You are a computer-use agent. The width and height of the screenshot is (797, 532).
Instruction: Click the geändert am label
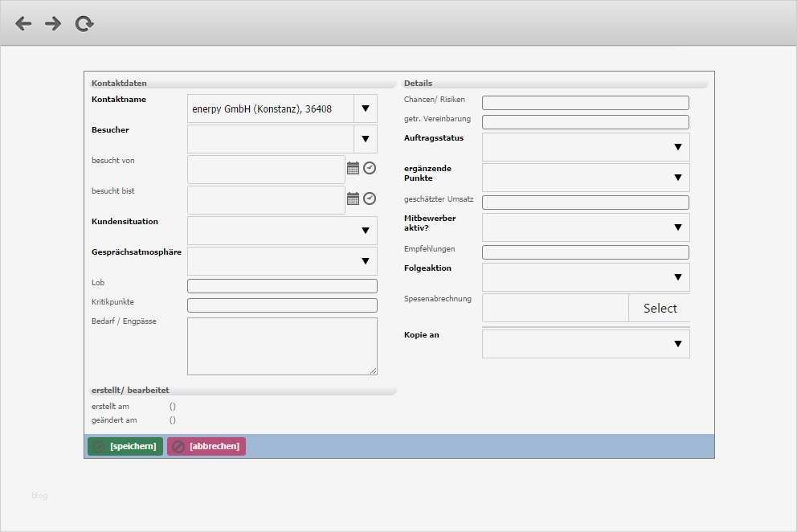coord(114,420)
